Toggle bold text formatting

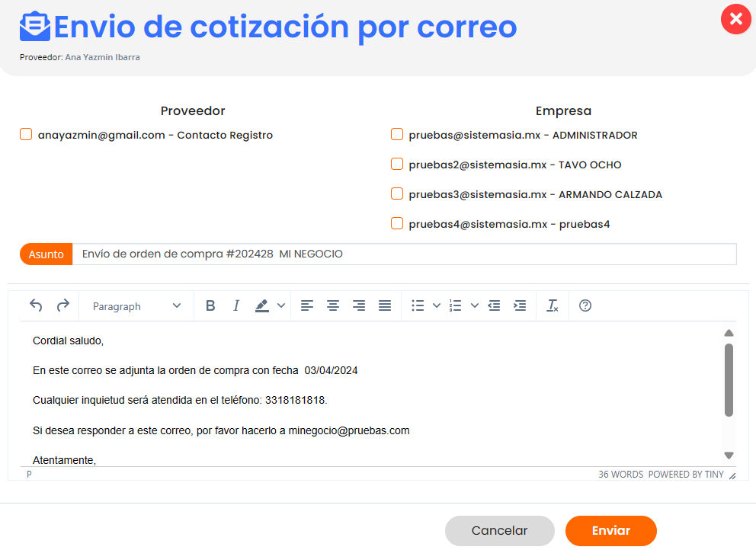210,305
